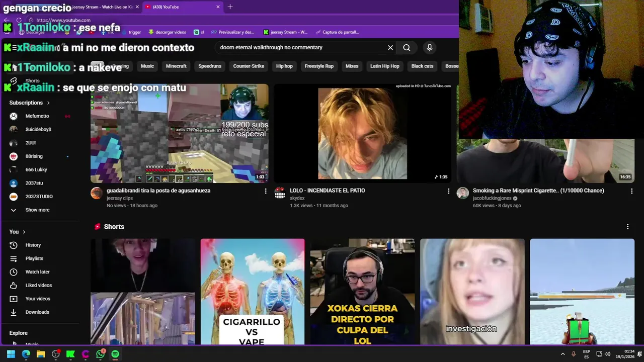Open options for LOLO - INCENDIASTE EL PATIO
The width and height of the screenshot is (644, 362).
tap(448, 191)
